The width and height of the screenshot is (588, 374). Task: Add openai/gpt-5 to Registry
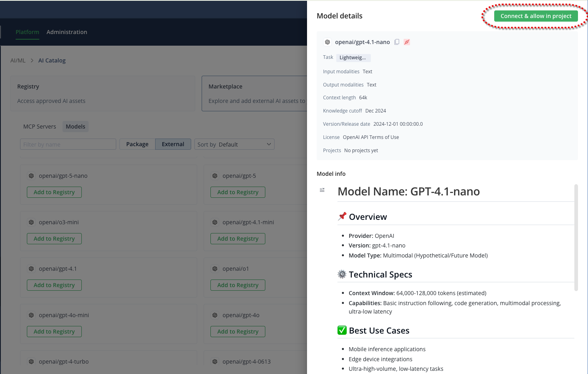coord(238,192)
